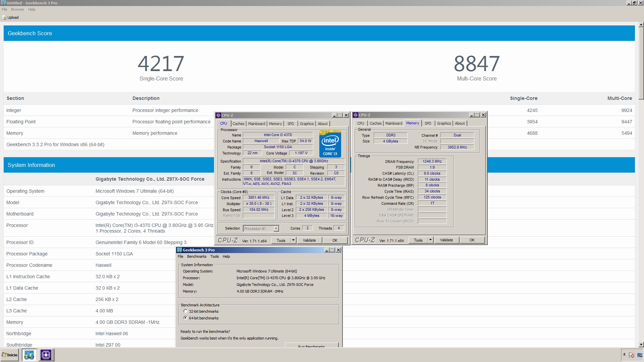Open File menu in main Geekbench window

(x=4, y=9)
